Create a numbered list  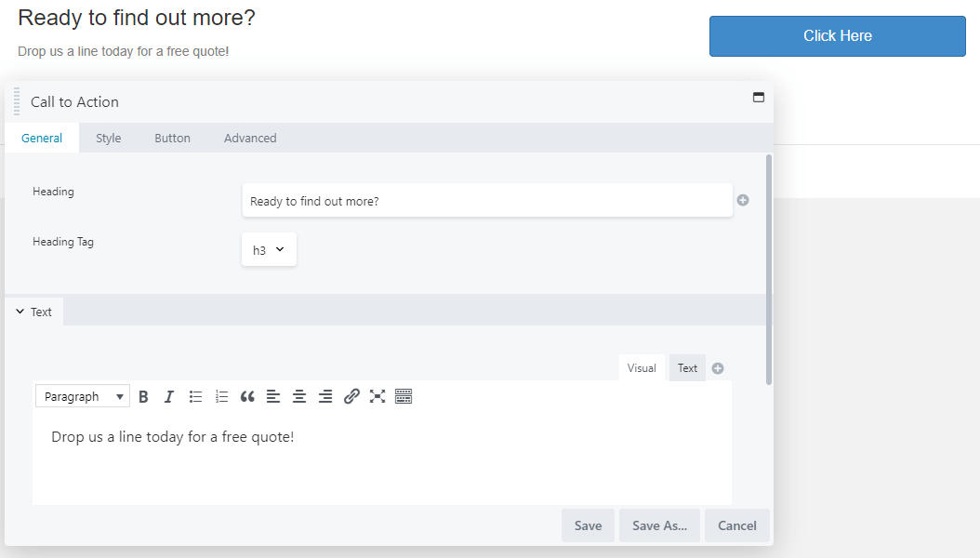tap(221, 396)
